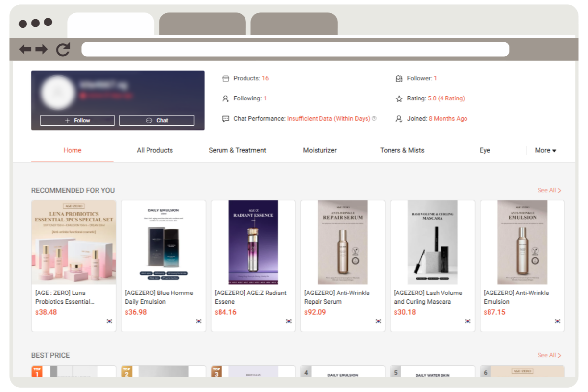Click the Rating star icon
The width and height of the screenshot is (588, 392).
pyautogui.click(x=399, y=98)
